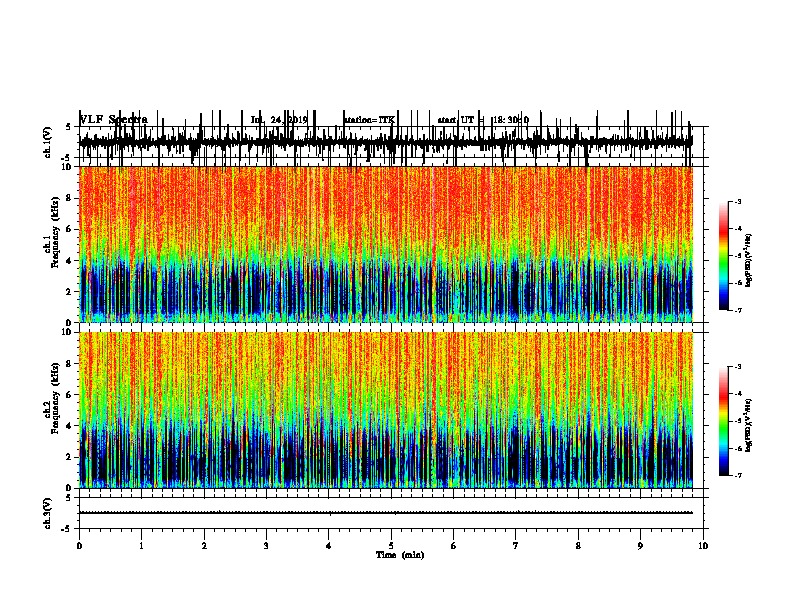Click the ch.2 spectrogram plot area
Image resolution: width=792 pixels, height=612 pixels.
coord(386,410)
